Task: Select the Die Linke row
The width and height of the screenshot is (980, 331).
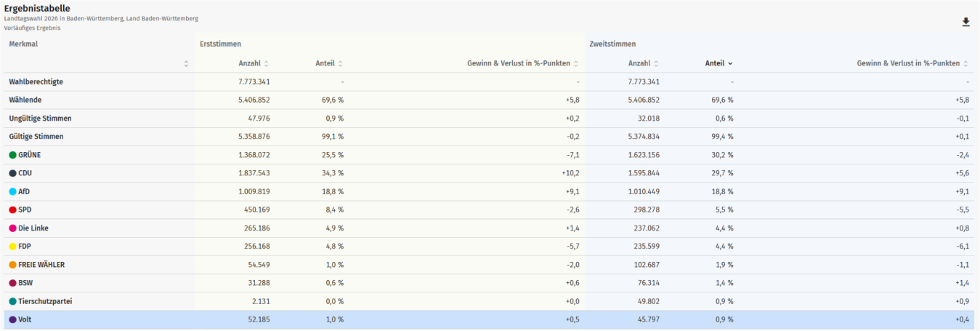Action: (x=33, y=228)
